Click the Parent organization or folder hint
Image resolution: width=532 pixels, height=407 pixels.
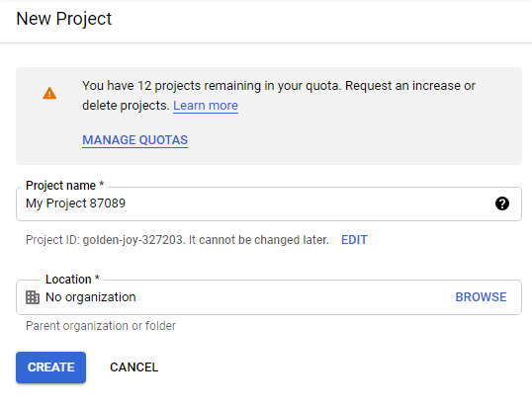[x=101, y=326]
